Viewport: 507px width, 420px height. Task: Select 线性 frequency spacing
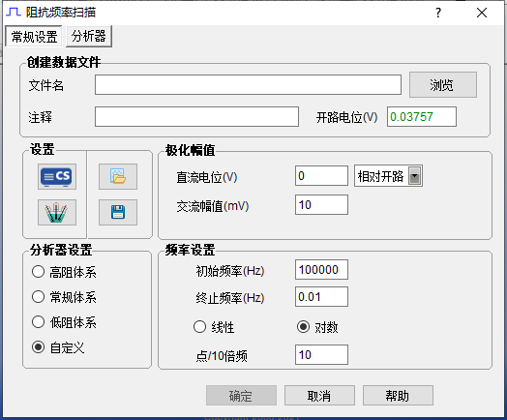[x=214, y=327]
